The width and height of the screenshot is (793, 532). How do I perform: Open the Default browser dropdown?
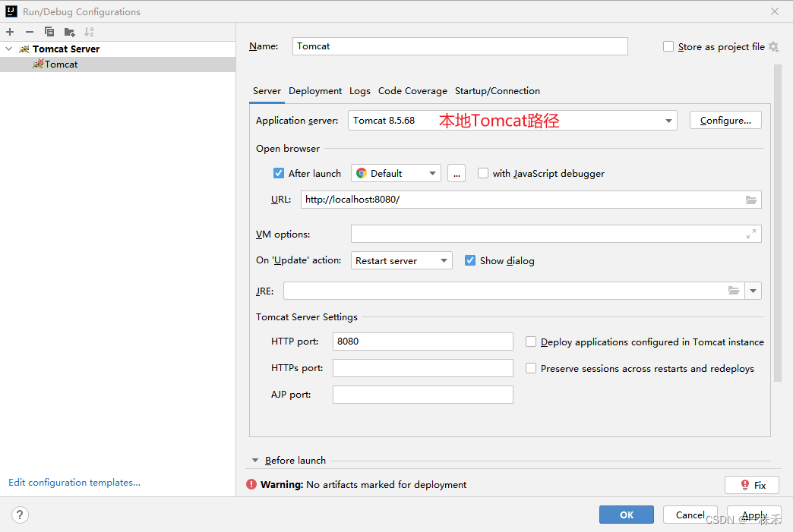(x=396, y=173)
